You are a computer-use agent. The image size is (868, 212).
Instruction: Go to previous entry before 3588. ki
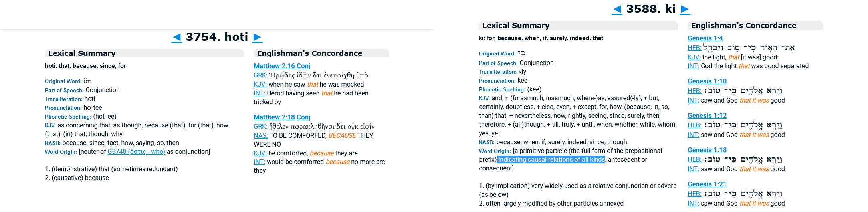pos(617,10)
